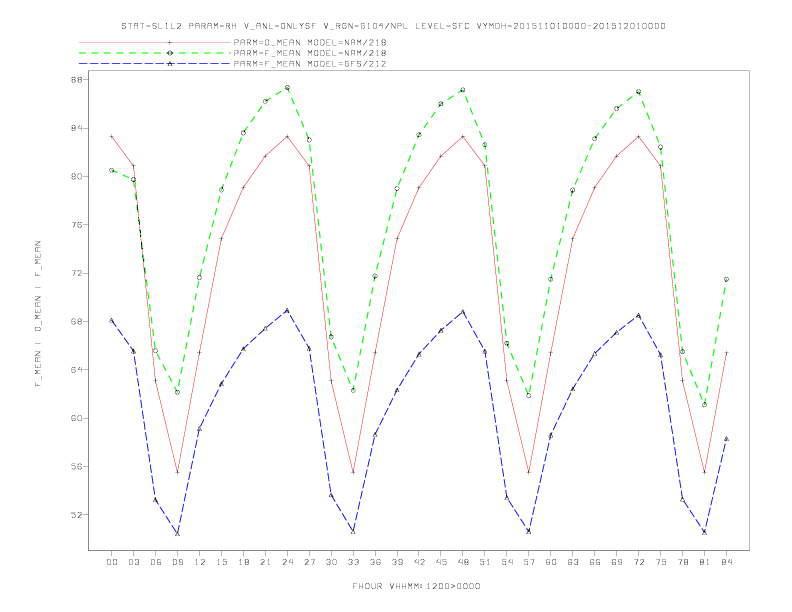This screenshot has height=612, width=792.
Task: Click x-axis forecast hour label 72
Action: coord(639,562)
